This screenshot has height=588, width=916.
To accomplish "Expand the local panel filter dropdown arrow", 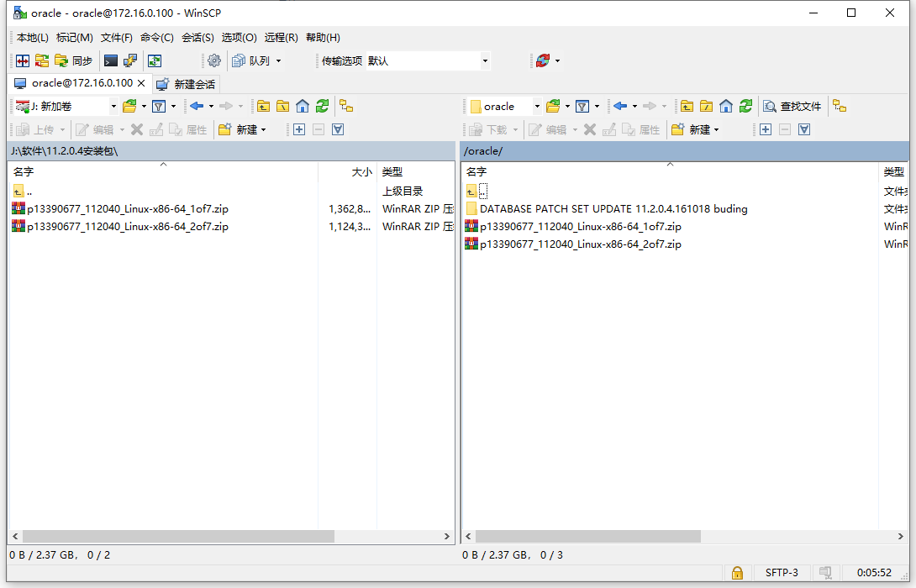I will (x=173, y=107).
